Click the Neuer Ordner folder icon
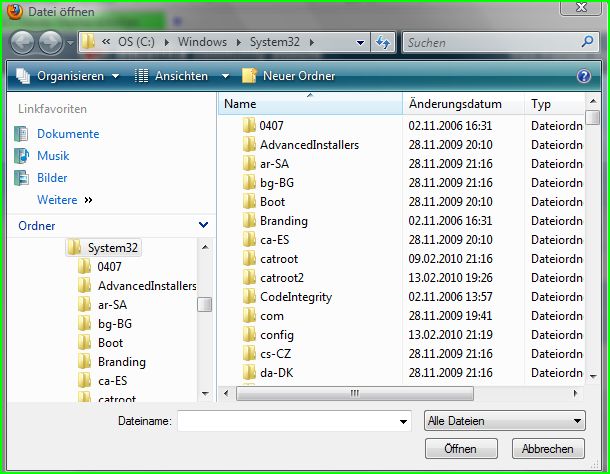The image size is (610, 474). pyautogui.click(x=249, y=76)
